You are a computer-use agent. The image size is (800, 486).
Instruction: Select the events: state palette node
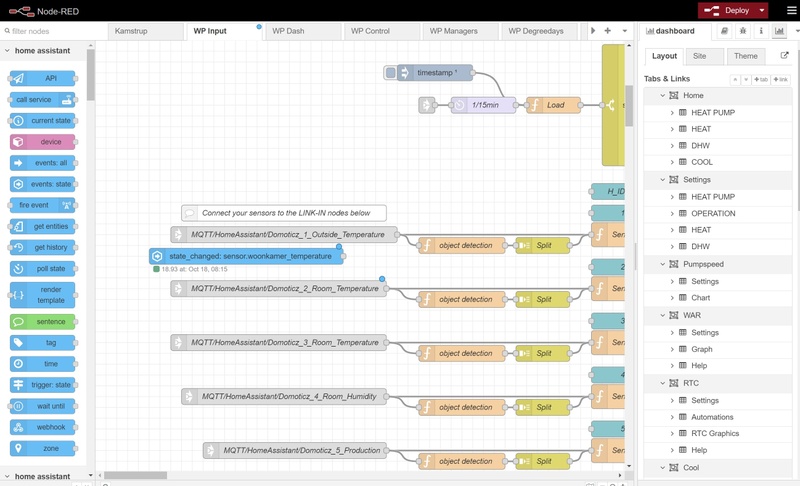point(42,184)
